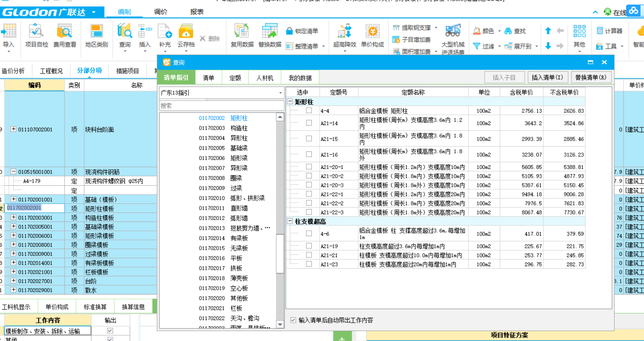
Task: Click the 插入清单(I) button
Action: pos(548,77)
